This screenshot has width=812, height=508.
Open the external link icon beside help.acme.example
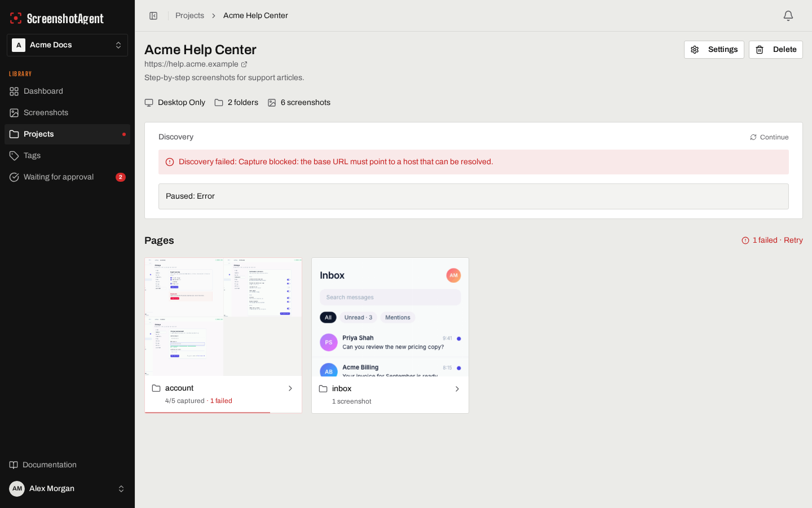coord(244,64)
